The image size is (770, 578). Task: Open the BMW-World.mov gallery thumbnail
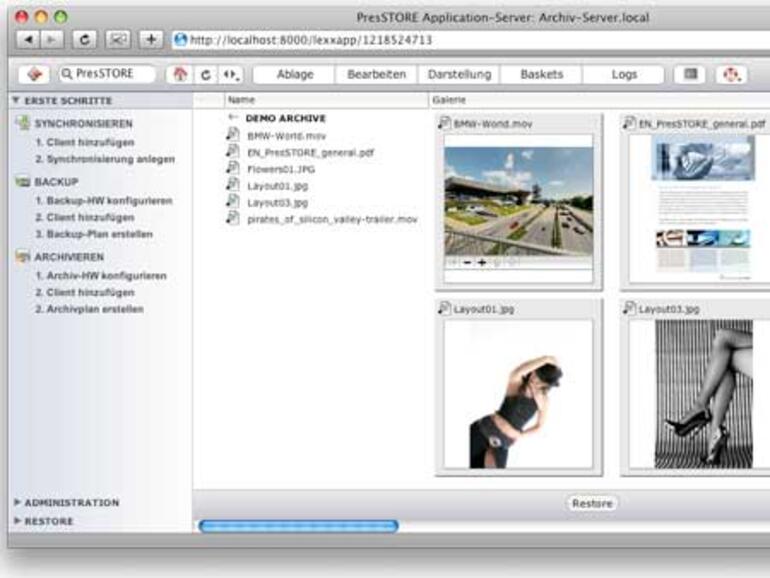519,201
